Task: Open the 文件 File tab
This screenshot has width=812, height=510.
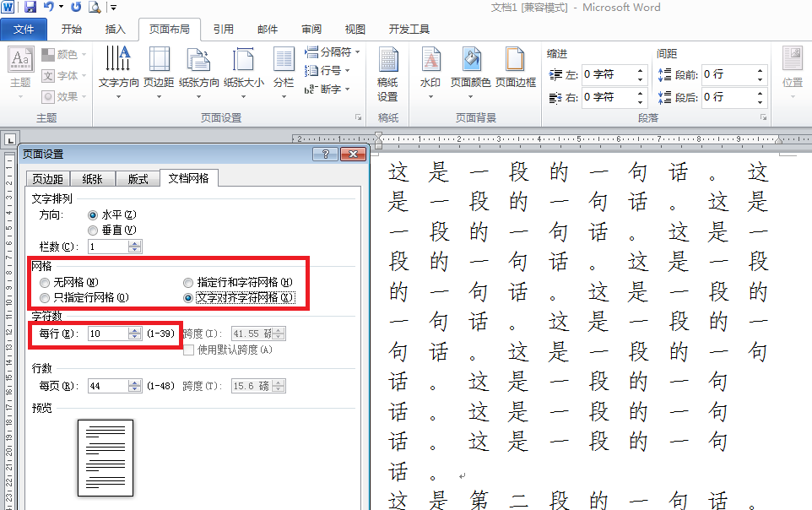Action: pos(24,30)
